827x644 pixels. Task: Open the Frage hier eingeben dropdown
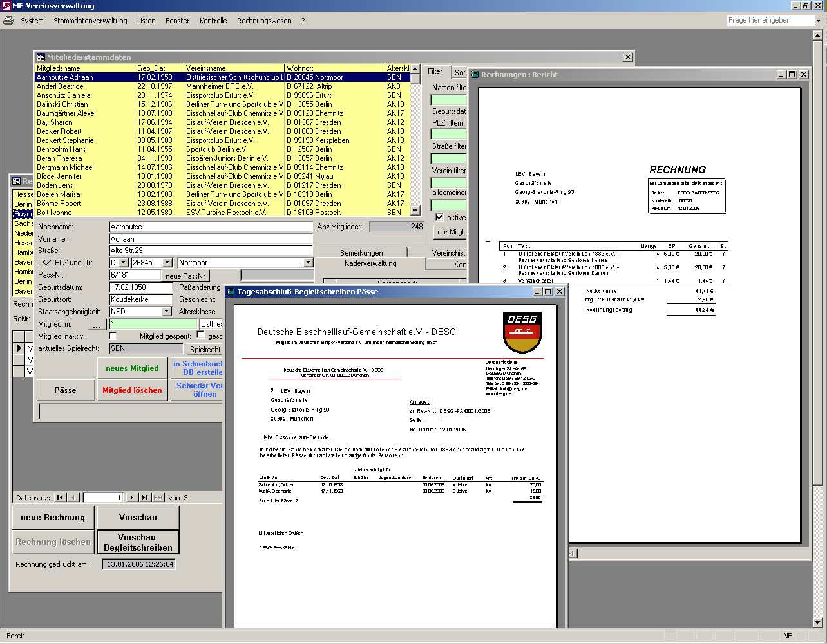818,21
